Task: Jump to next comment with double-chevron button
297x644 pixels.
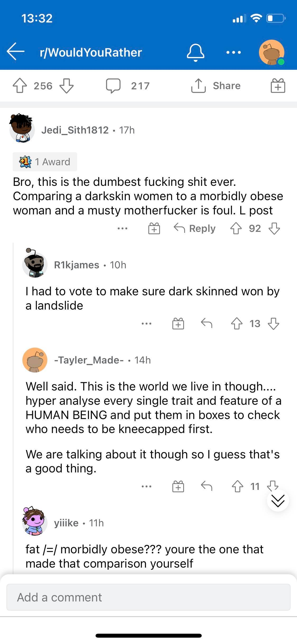Action: click(x=278, y=500)
